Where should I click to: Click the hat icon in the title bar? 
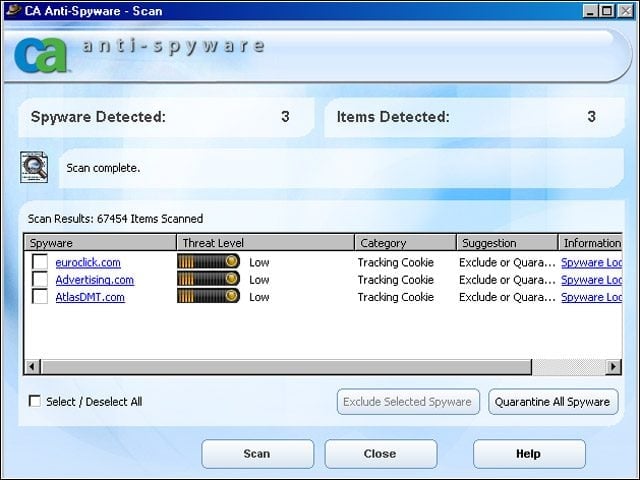(x=13, y=10)
